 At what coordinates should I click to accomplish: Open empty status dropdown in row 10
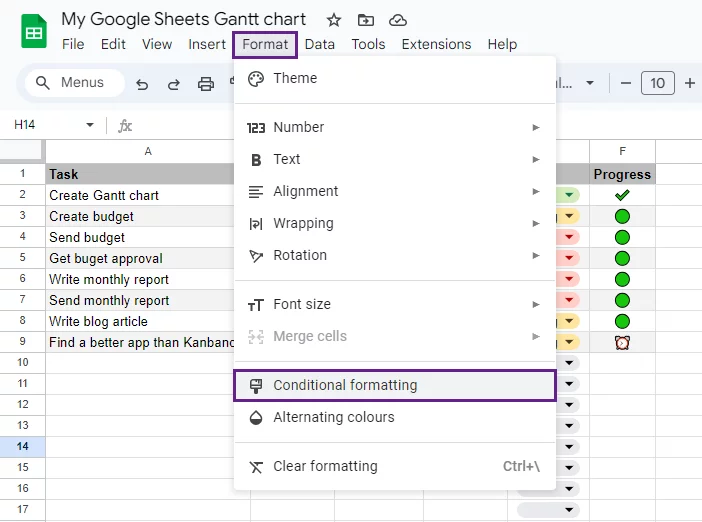[x=569, y=363]
